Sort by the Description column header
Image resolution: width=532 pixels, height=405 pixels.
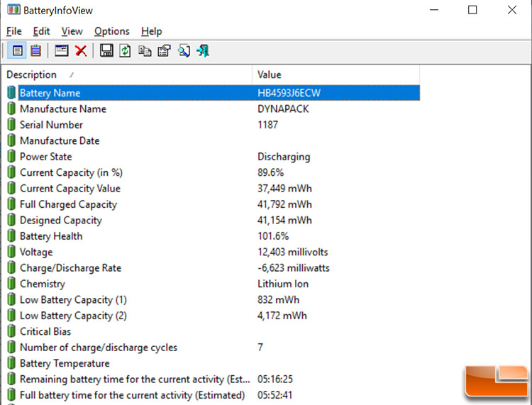[127, 74]
